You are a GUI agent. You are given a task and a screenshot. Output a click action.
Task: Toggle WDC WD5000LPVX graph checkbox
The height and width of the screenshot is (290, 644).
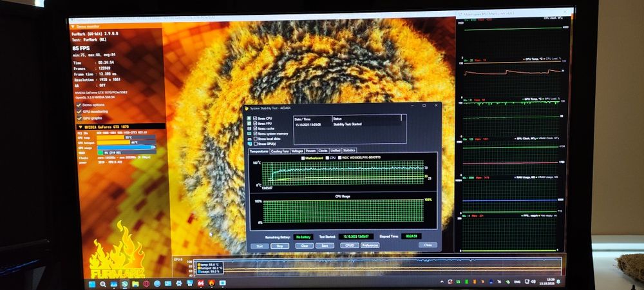339,158
